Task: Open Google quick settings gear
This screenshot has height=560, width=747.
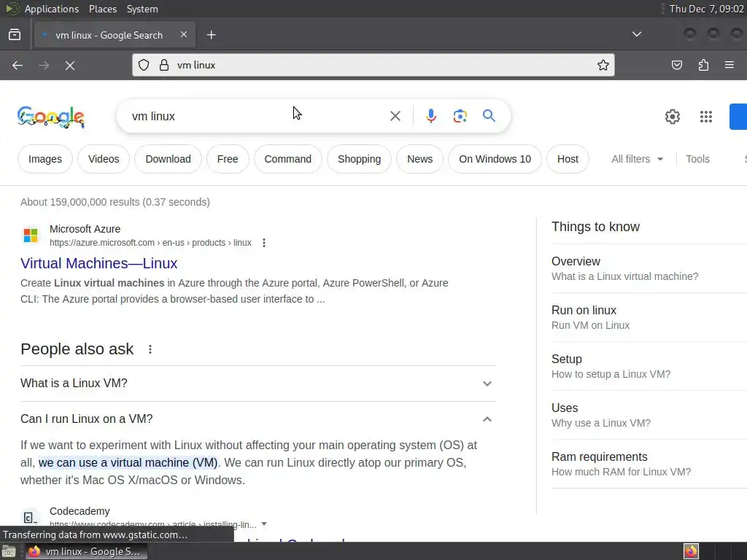Action: coord(672,117)
